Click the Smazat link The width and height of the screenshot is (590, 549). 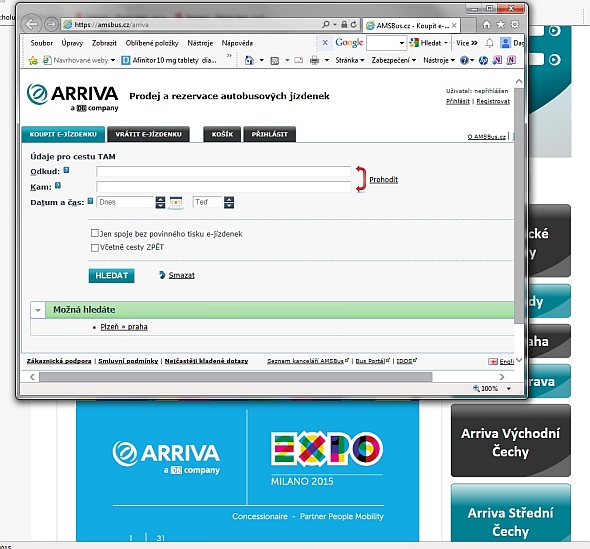click(181, 275)
